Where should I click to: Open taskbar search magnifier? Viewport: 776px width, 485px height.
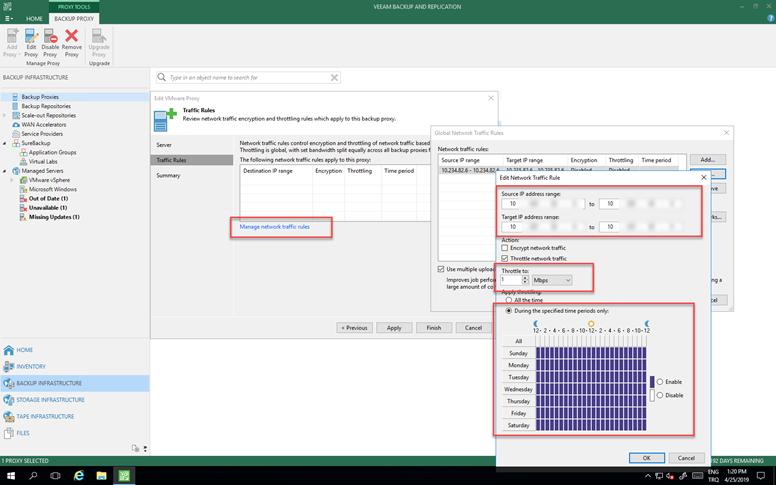[x=33, y=476]
